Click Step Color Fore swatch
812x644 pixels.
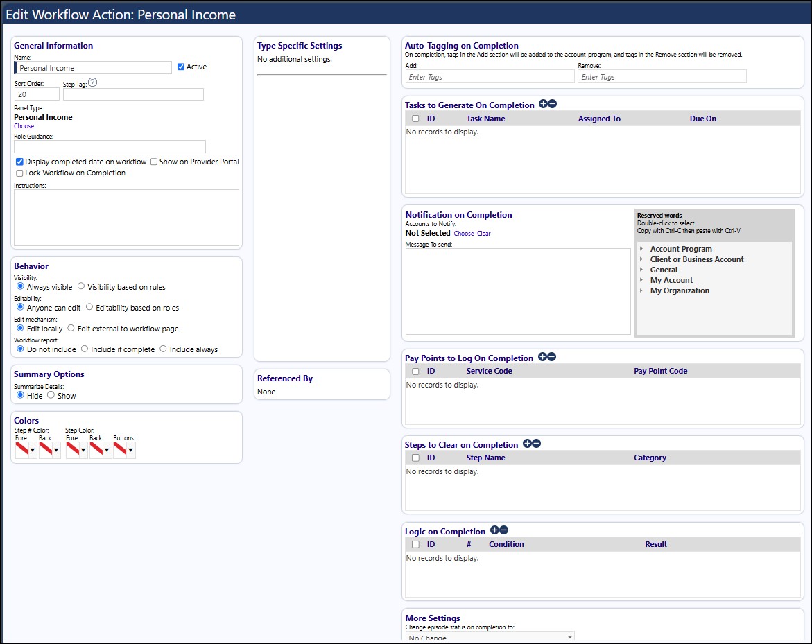click(x=73, y=450)
